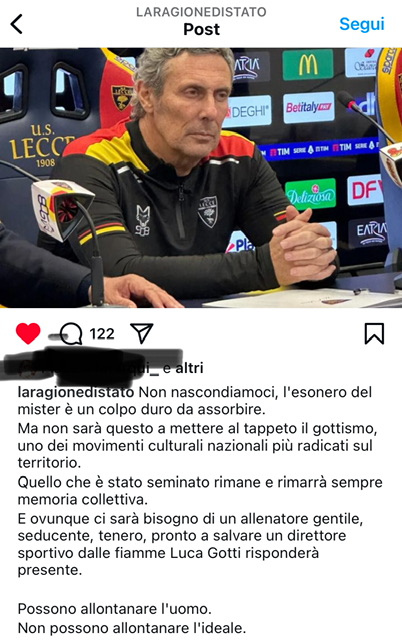This screenshot has width=402, height=640.
Task: Save post with bookmark icon
Action: click(x=374, y=334)
